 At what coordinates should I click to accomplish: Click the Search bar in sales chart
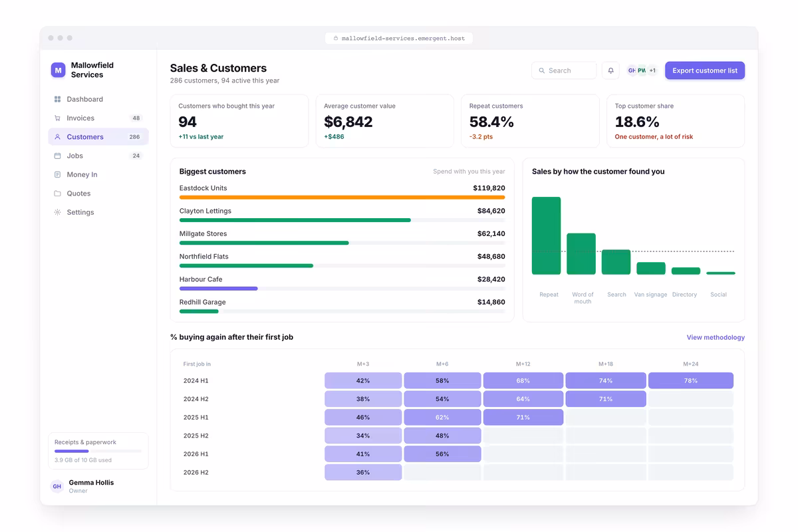click(x=616, y=262)
